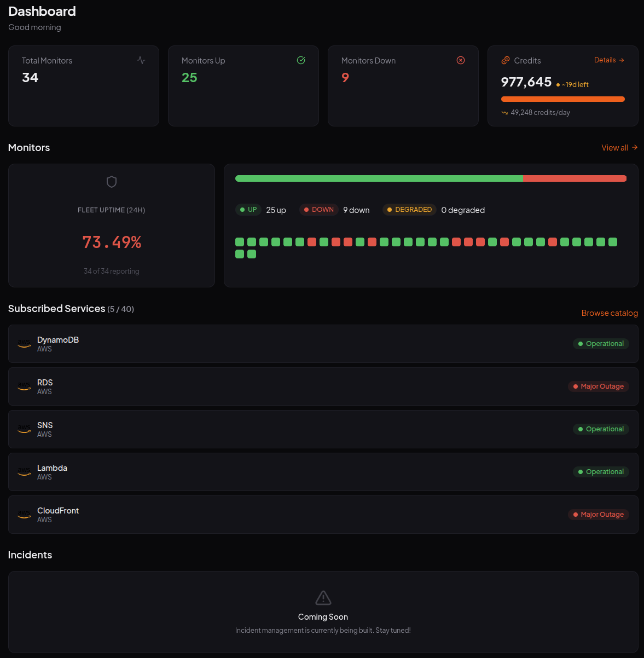
Task: Click the AWS icon next to DynamoDB
Action: pos(24,343)
